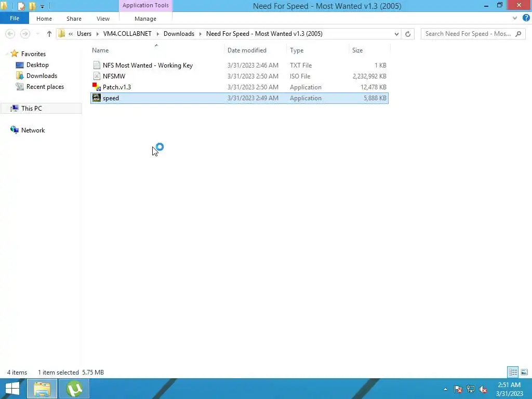
Task: Navigate to VM4.COLLABNET in breadcrumb
Action: [127, 34]
